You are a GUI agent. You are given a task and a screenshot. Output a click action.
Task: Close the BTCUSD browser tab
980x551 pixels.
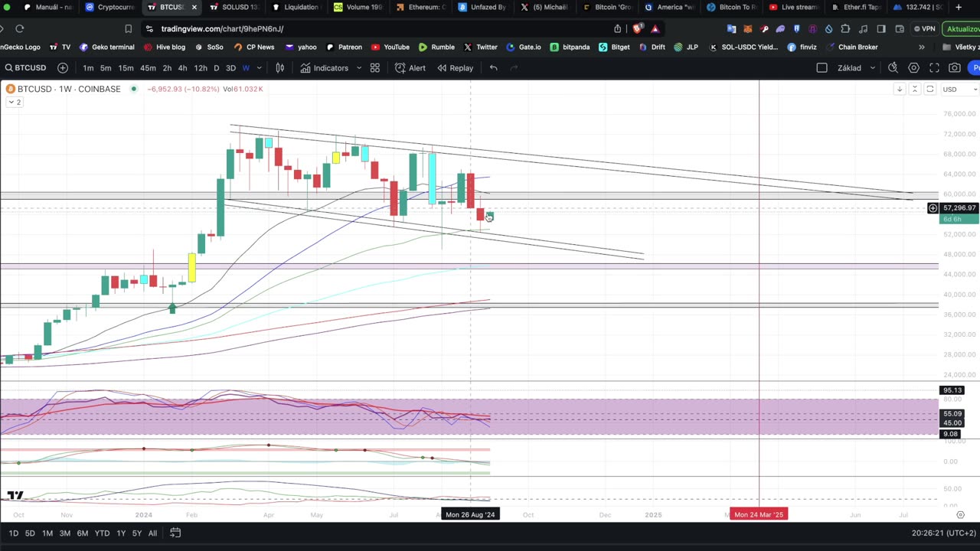click(194, 7)
